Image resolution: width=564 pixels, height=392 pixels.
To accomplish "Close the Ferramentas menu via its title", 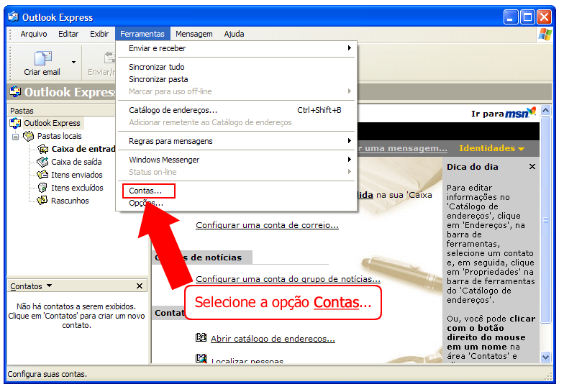I will [x=142, y=34].
